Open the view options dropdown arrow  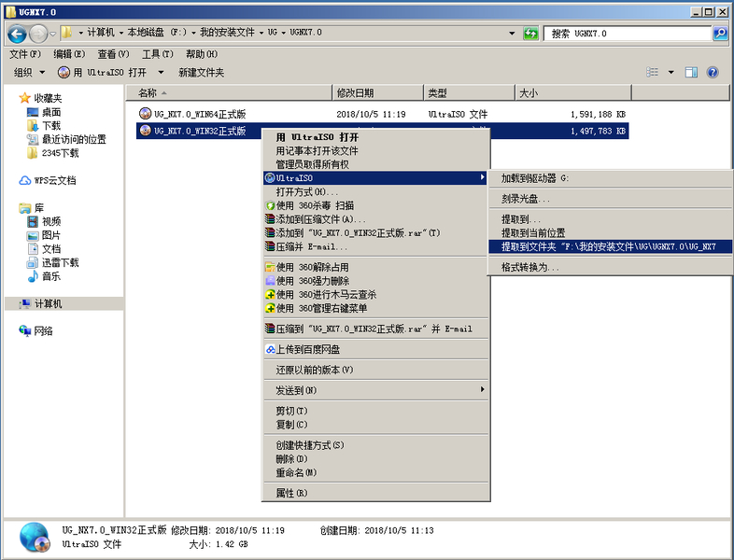[670, 72]
